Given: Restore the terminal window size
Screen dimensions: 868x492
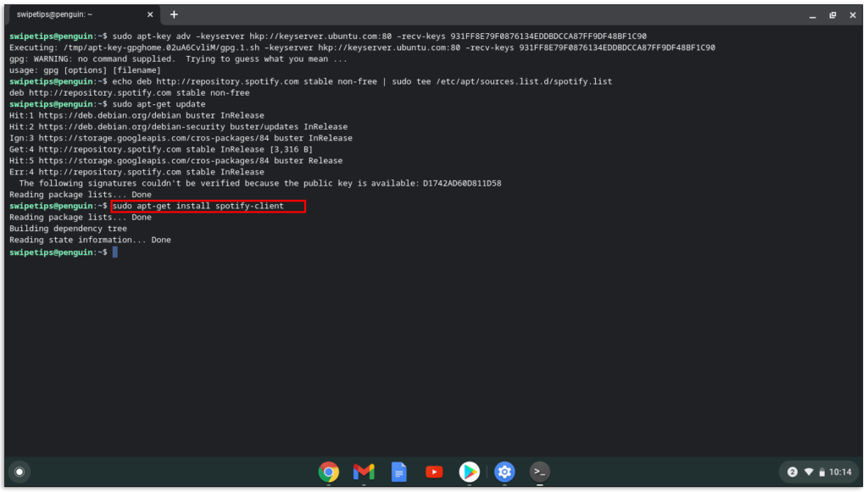Looking at the screenshot, I should coord(833,14).
